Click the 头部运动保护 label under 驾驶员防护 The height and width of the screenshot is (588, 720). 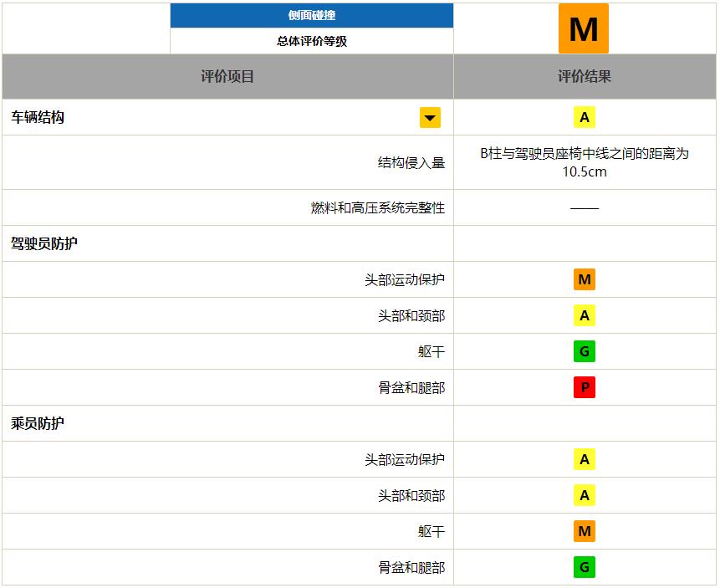405,279
